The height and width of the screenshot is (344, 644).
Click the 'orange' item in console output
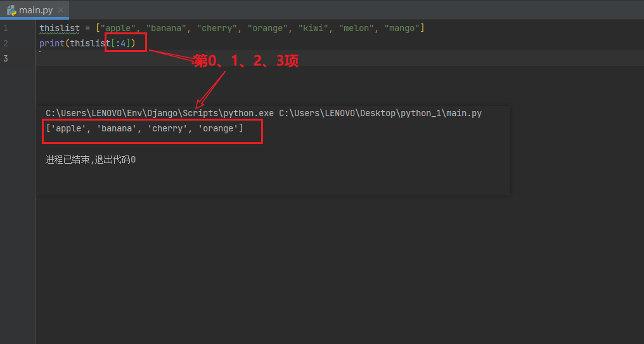218,128
